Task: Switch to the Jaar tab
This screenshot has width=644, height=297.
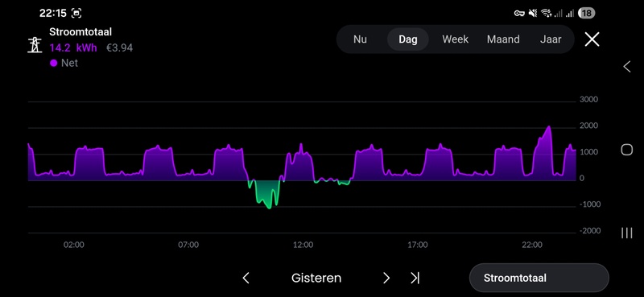Action: pyautogui.click(x=551, y=39)
